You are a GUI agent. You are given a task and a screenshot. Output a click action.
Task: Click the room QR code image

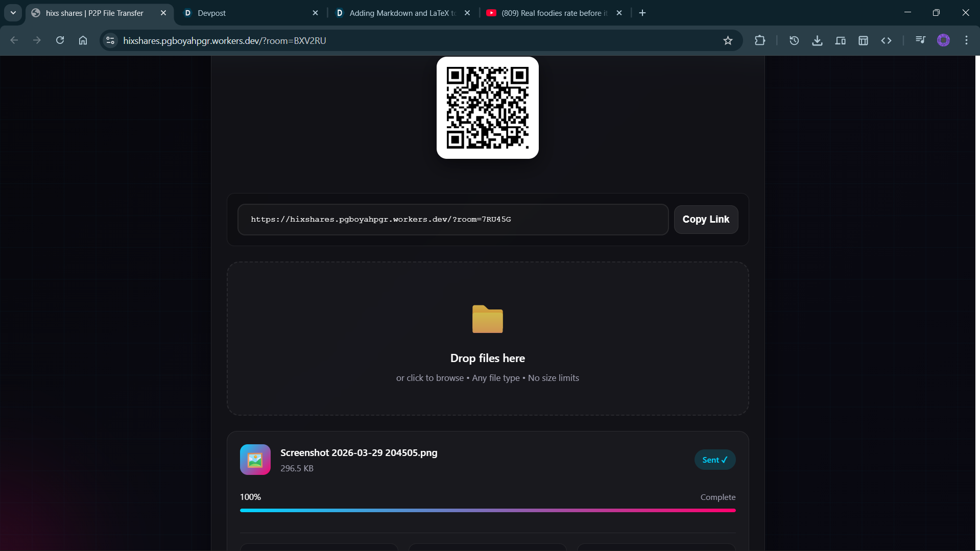point(488,108)
